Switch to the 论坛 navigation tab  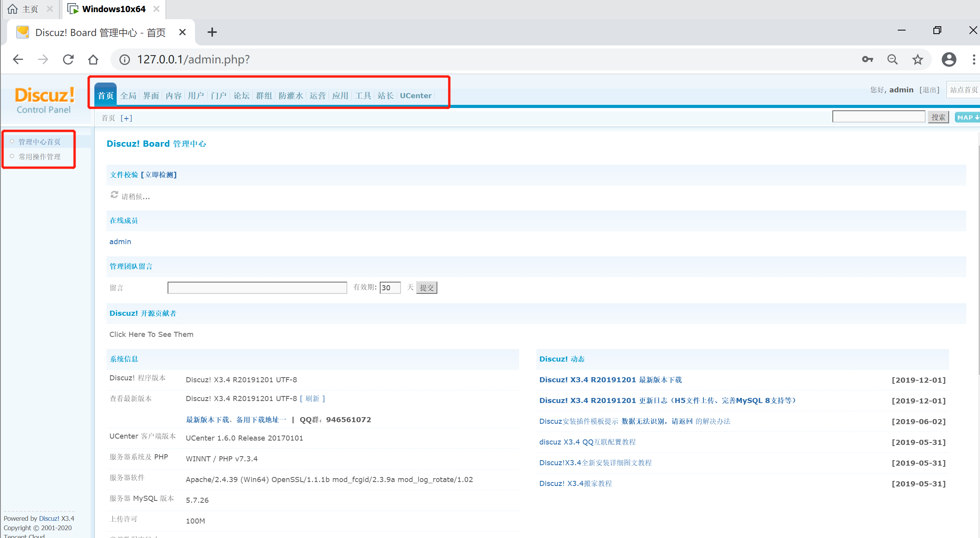pyautogui.click(x=241, y=96)
